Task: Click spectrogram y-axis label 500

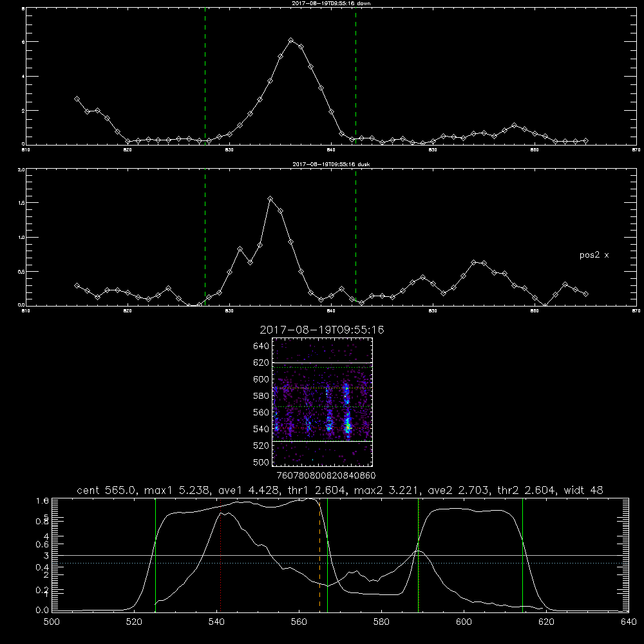Action: 261,462
